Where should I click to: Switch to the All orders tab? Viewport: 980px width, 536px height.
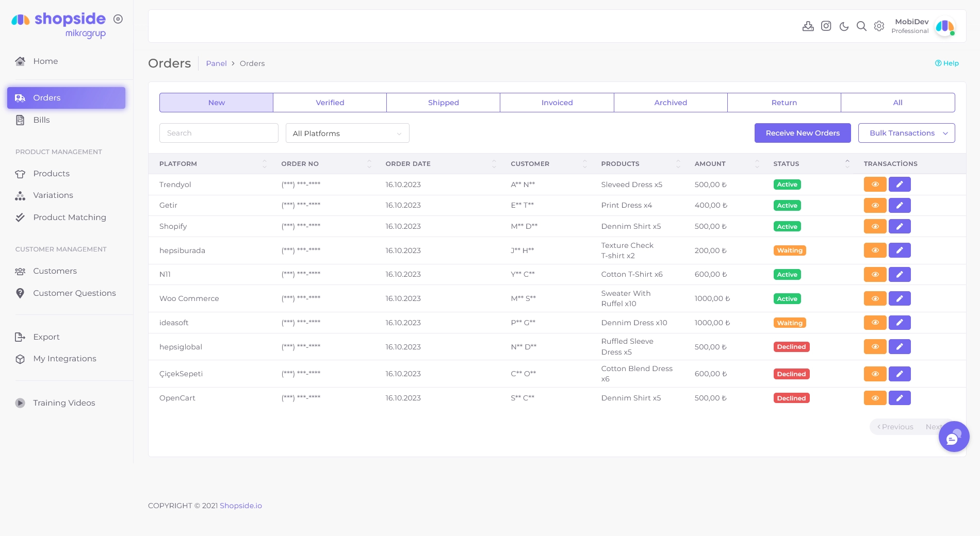click(897, 103)
